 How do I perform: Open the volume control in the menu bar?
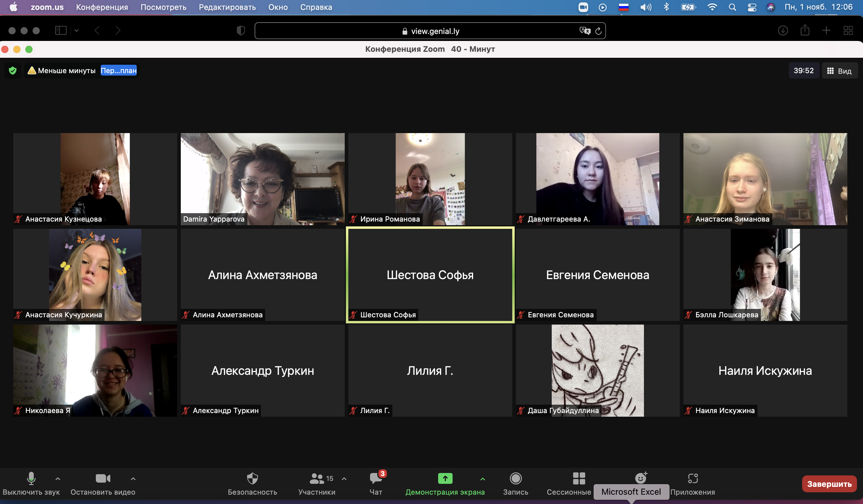[x=645, y=7]
